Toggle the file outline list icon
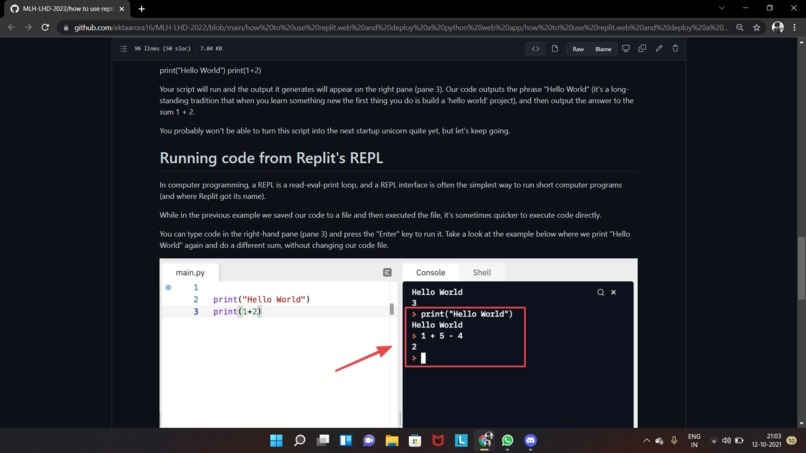This screenshot has width=806, height=453. tap(123, 48)
